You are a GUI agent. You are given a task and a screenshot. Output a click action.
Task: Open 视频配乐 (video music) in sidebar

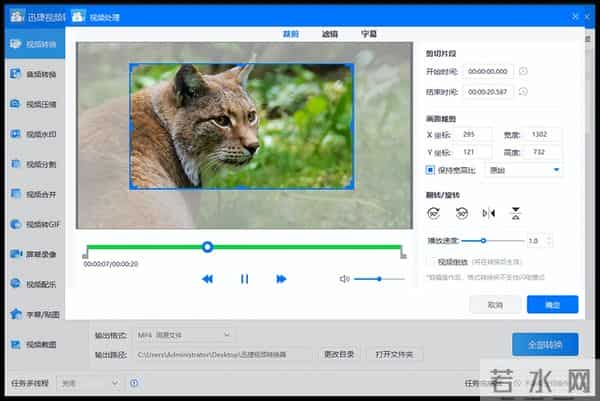coord(34,284)
